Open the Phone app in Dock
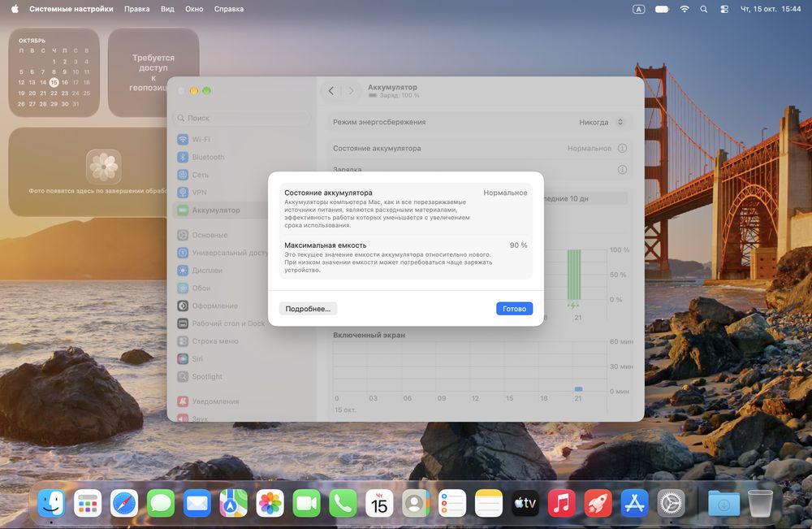 pos(343,503)
